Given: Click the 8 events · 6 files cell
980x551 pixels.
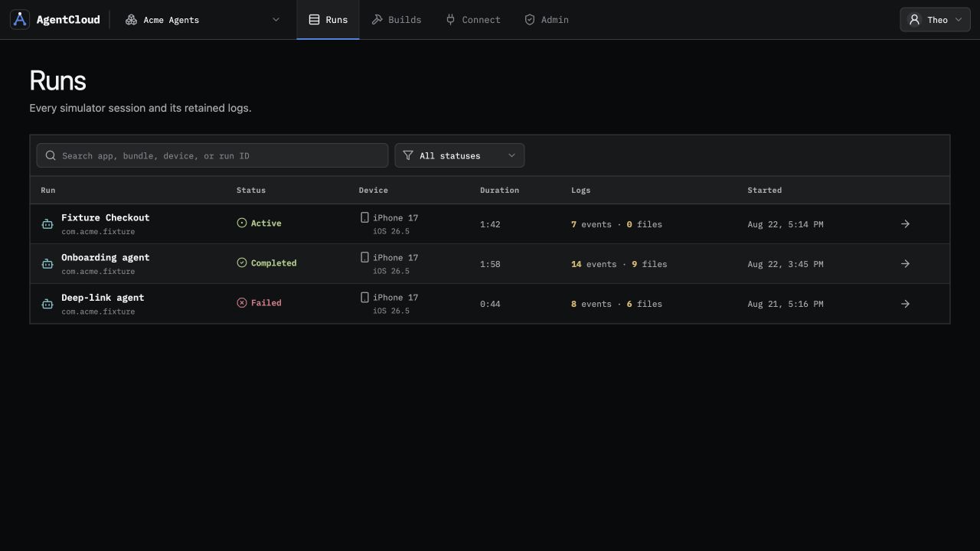Looking at the screenshot, I should pyautogui.click(x=616, y=304).
